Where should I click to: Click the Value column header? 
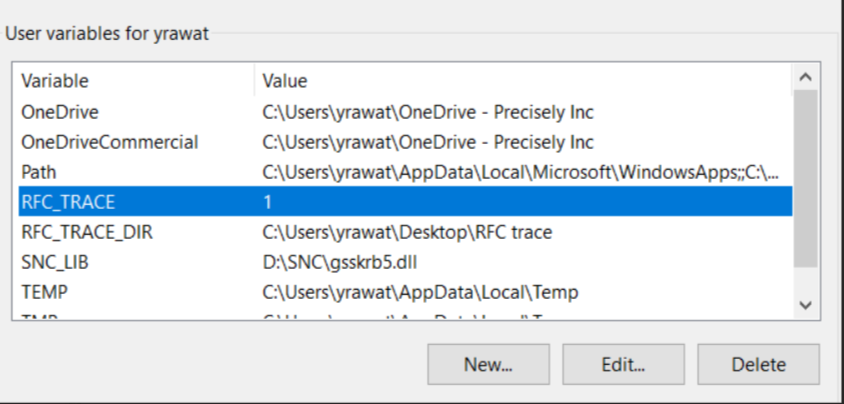(284, 80)
